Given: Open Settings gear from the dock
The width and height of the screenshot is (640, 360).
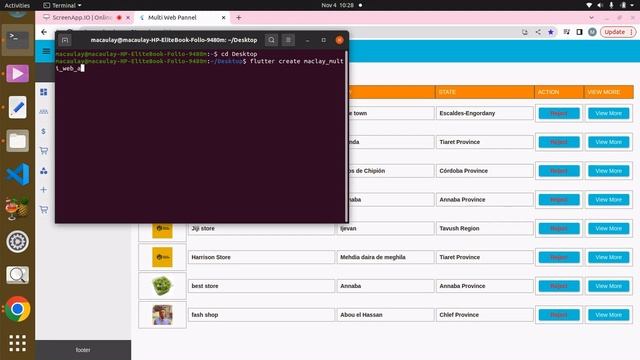Looking at the screenshot, I should pos(18,242).
